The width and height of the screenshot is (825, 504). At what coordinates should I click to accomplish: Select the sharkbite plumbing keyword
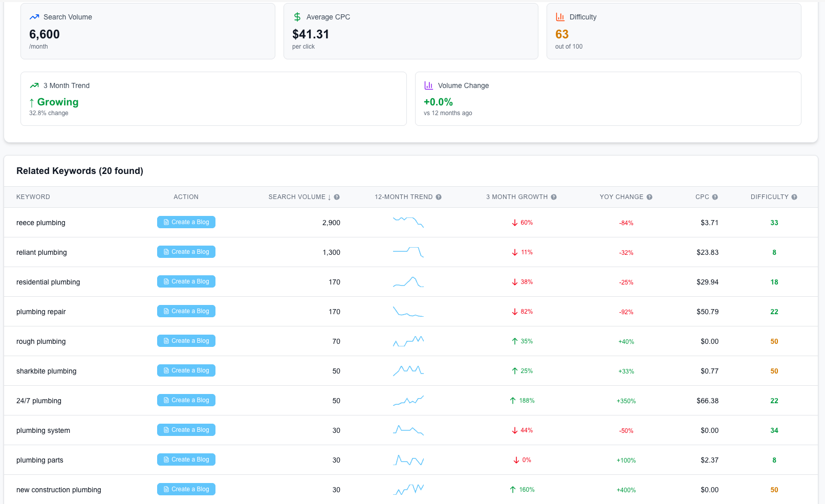(x=47, y=370)
